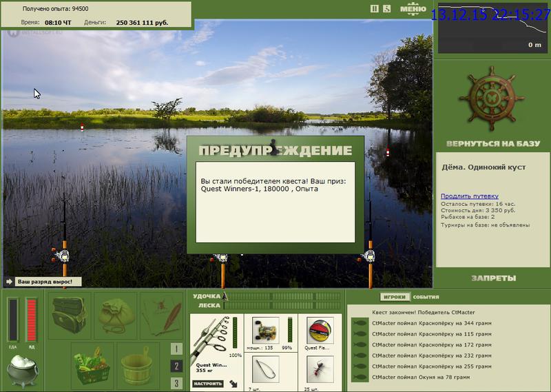Image resolution: width=551 pixels, height=392 pixels.
Task: Click the Рыбаков на базе: 2 line
Action: [468, 217]
